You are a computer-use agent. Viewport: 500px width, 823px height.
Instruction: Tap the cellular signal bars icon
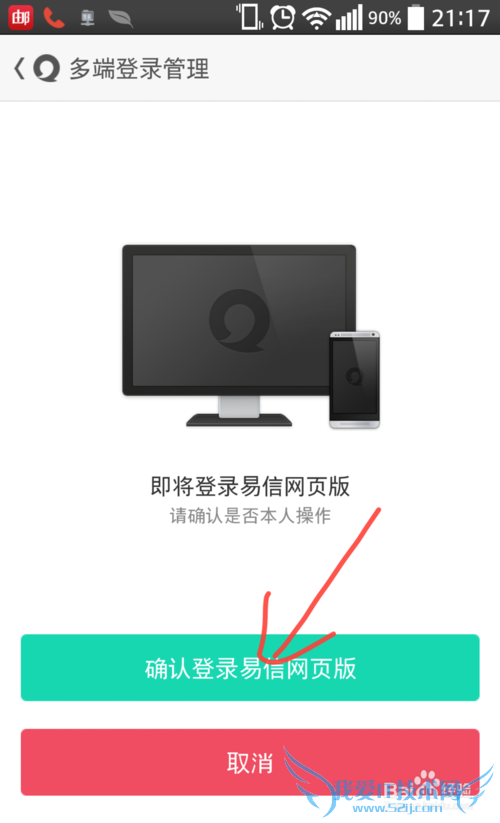[349, 17]
